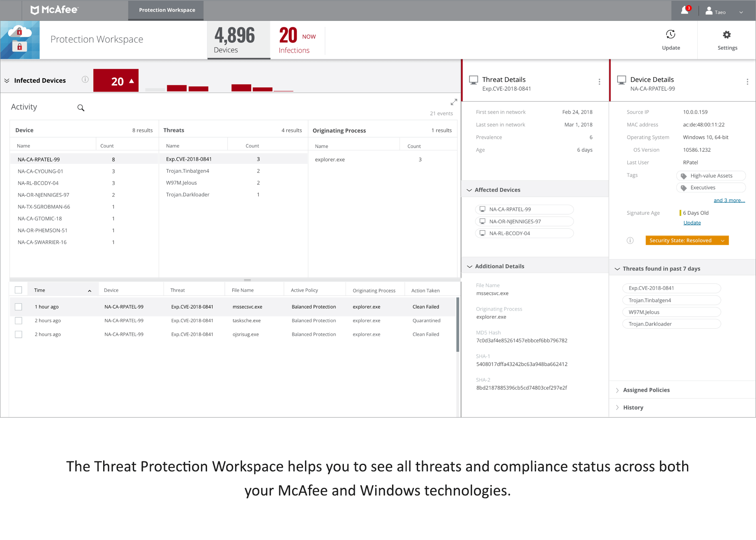Screen dimensions: 756x540
Task: Expand the Assigned Policies section
Action: point(617,390)
